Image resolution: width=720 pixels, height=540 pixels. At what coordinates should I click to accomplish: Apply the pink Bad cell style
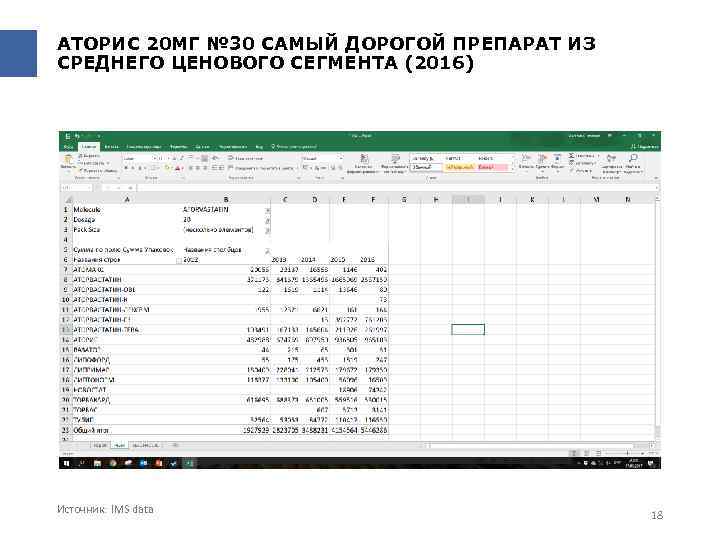[492, 167]
